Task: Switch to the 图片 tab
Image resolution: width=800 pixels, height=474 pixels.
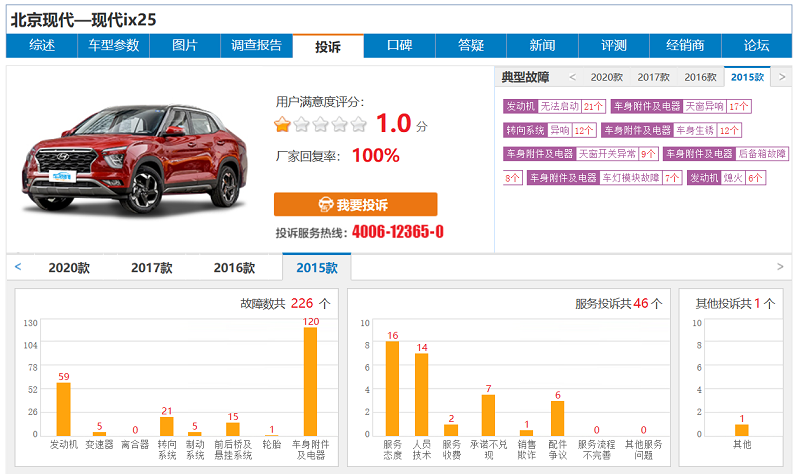Action: [185, 46]
